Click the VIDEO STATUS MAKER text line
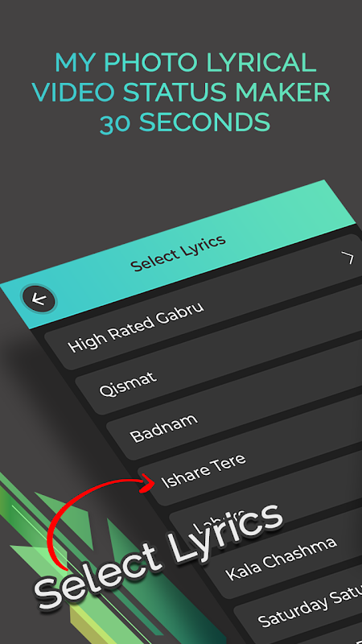The height and width of the screenshot is (644, 362). pos(181,92)
